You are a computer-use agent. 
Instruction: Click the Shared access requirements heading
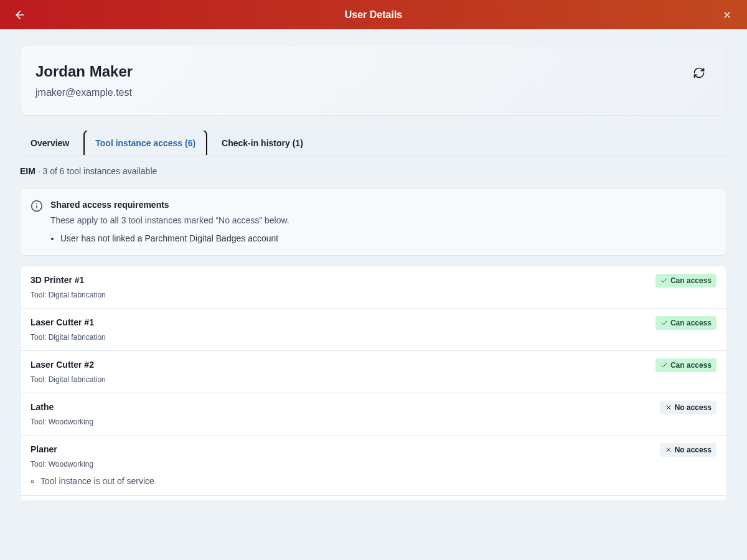point(110,205)
